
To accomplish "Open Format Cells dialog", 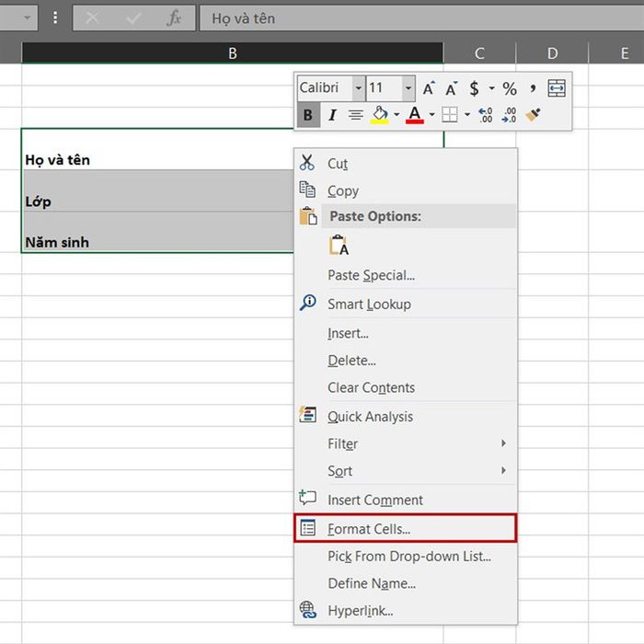I will coord(406,528).
